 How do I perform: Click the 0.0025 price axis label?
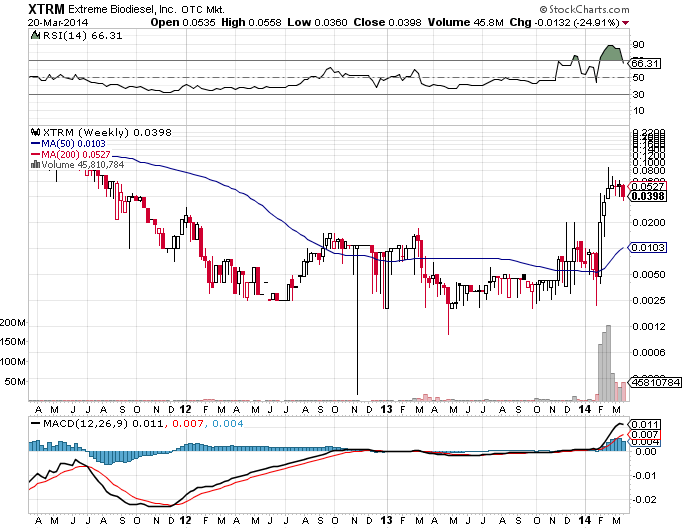pyautogui.click(x=648, y=301)
